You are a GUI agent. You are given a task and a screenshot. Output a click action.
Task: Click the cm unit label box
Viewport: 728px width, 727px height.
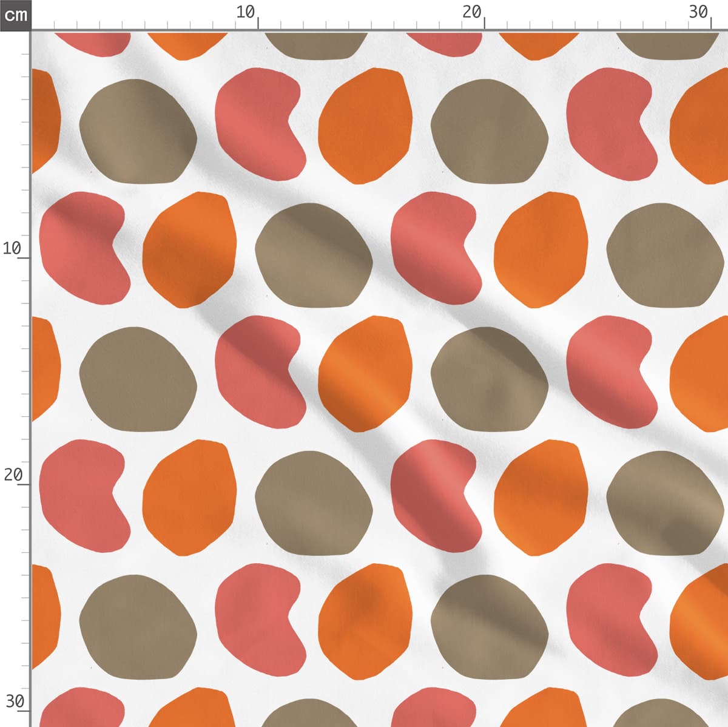tap(15, 15)
